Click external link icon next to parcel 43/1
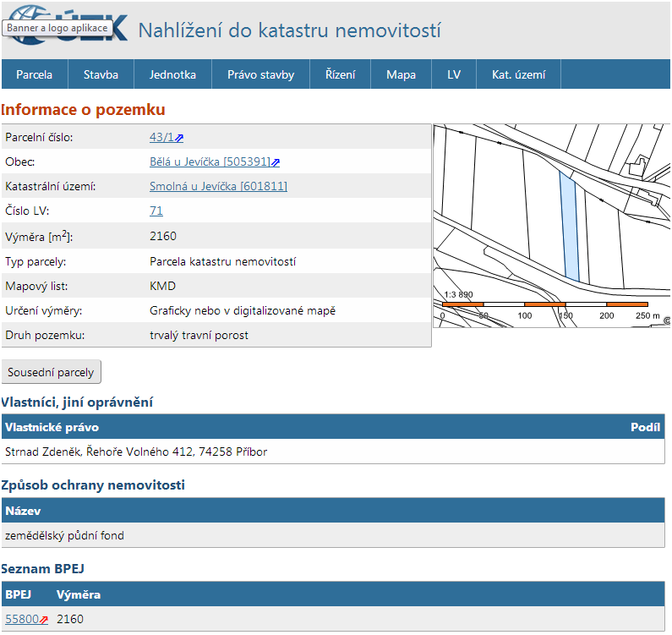Screen dimensions: 672x635 click(179, 138)
